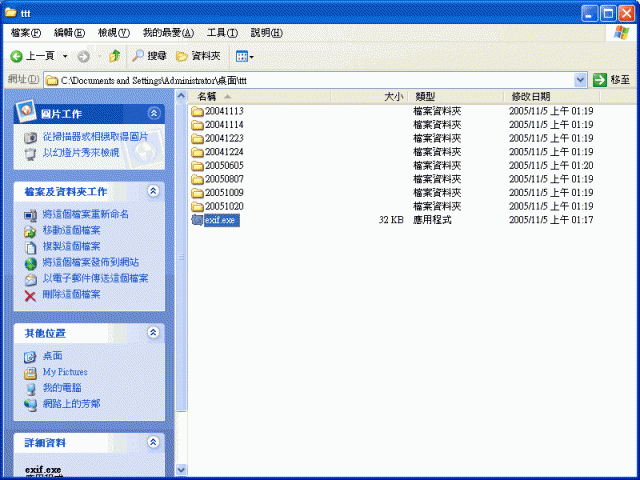Click the Back arrow icon

(16, 56)
